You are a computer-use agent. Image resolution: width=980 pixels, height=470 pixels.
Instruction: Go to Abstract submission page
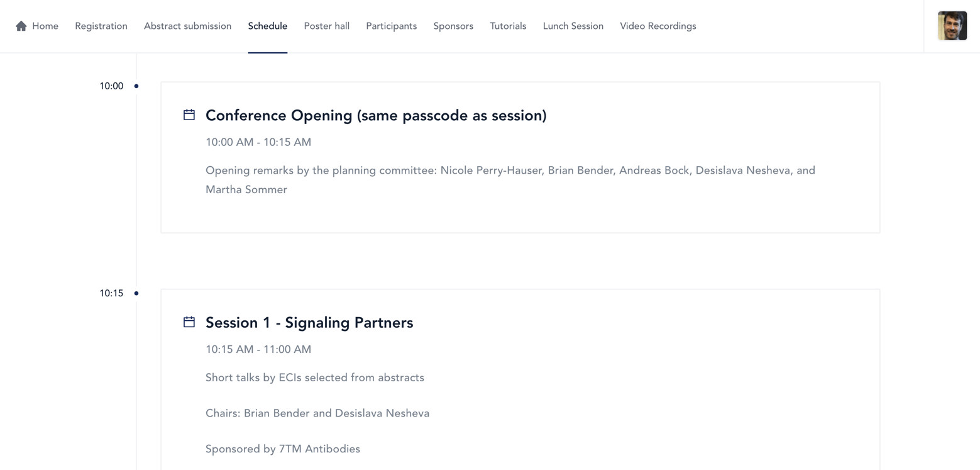coord(187,26)
